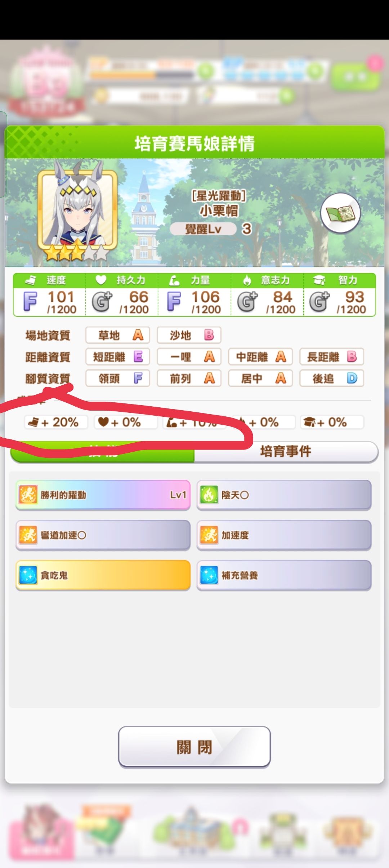Tap the 草地 A aptitude box
This screenshot has width=389, height=868.
coord(117,335)
